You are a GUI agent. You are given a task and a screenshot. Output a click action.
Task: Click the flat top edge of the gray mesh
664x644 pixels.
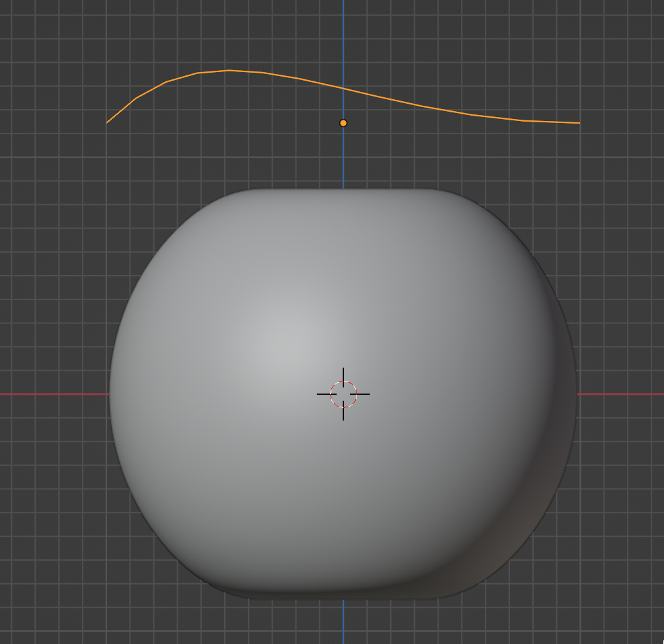pos(343,190)
